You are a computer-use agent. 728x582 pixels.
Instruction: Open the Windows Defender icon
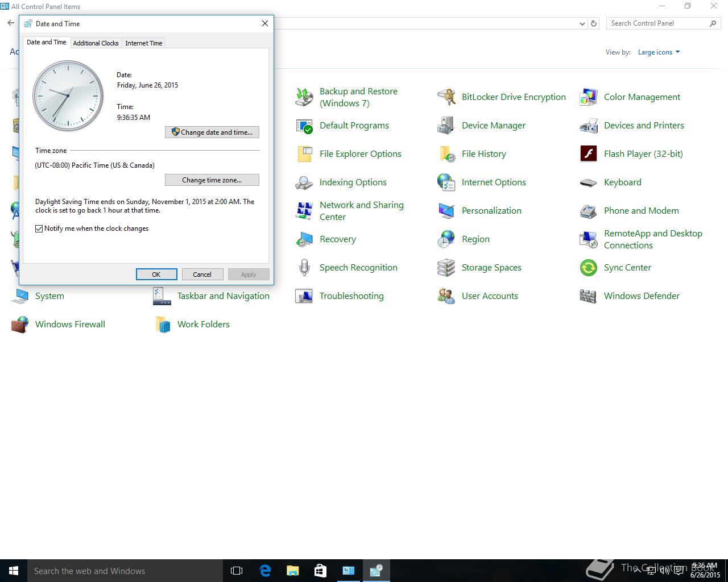point(589,296)
